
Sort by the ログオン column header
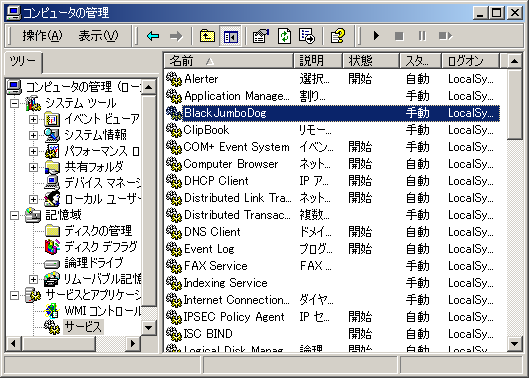click(x=470, y=61)
